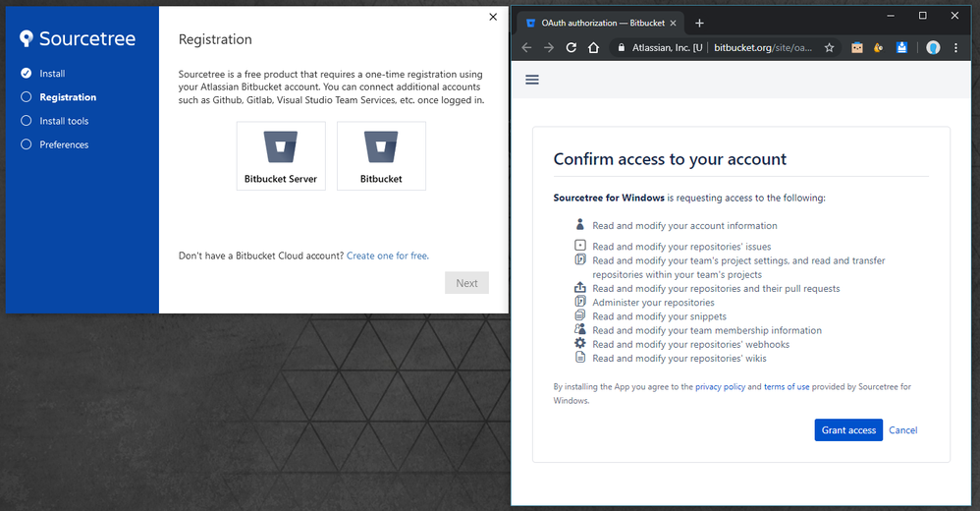980x511 pixels.
Task: Click the 'Confirm access to your account' heading
Action: pyautogui.click(x=670, y=159)
